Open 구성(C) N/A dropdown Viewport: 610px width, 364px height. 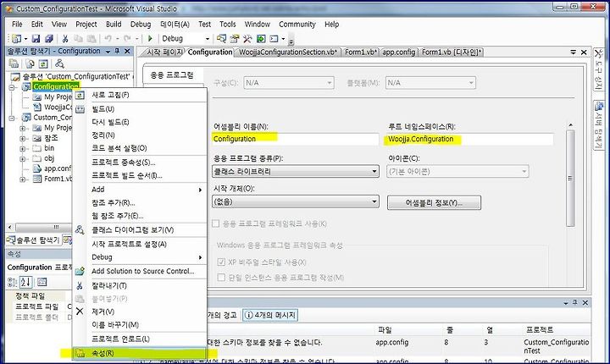pos(289,83)
